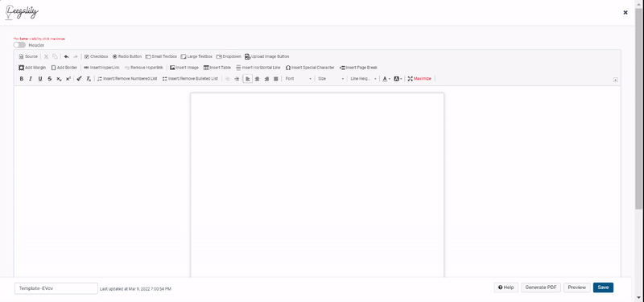Insert a Small Textbox
The height and width of the screenshot is (302, 644).
(x=161, y=56)
